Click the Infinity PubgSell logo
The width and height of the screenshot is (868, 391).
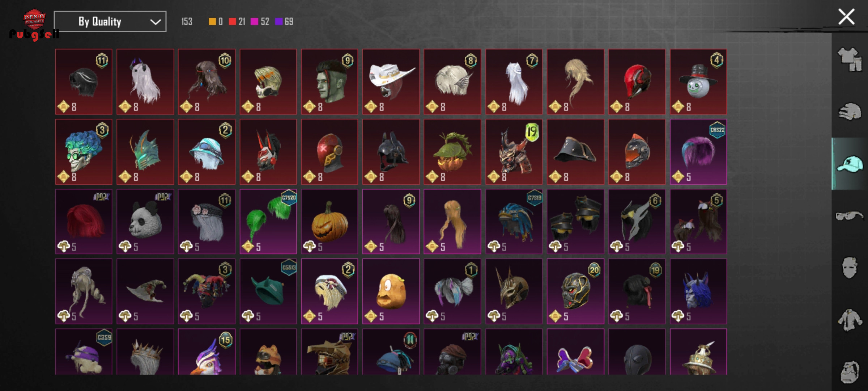(34, 25)
